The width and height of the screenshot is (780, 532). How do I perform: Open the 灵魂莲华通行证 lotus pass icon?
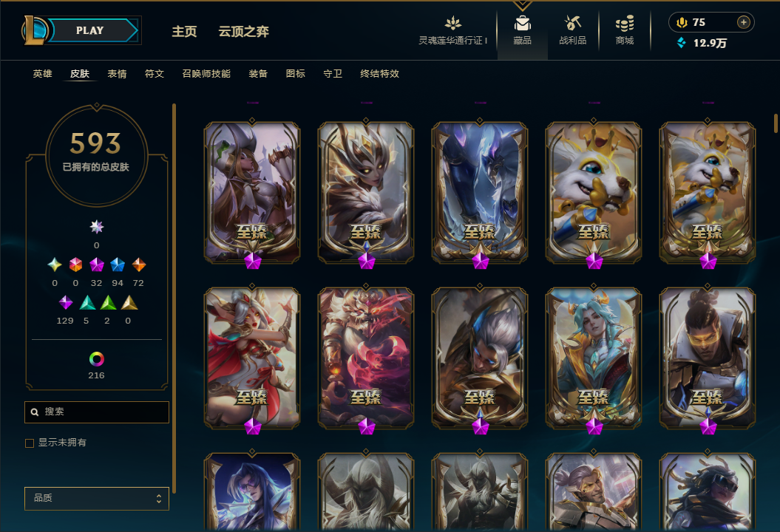[452, 24]
